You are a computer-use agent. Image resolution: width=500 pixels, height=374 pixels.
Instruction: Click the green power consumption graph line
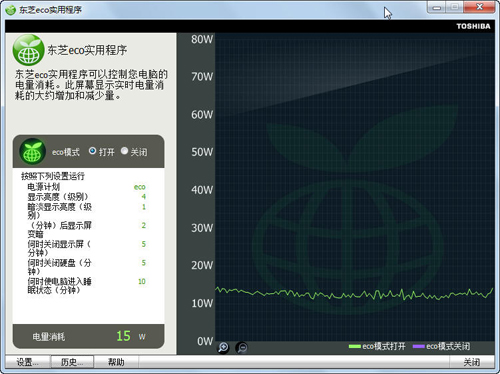[353, 294]
